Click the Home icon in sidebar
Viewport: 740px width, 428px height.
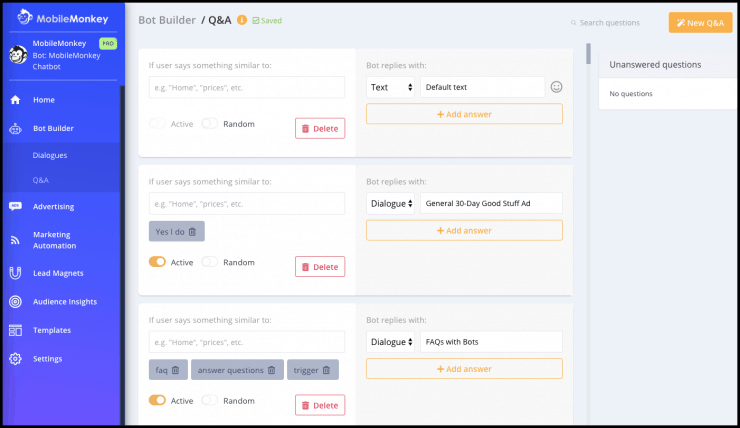click(15, 100)
